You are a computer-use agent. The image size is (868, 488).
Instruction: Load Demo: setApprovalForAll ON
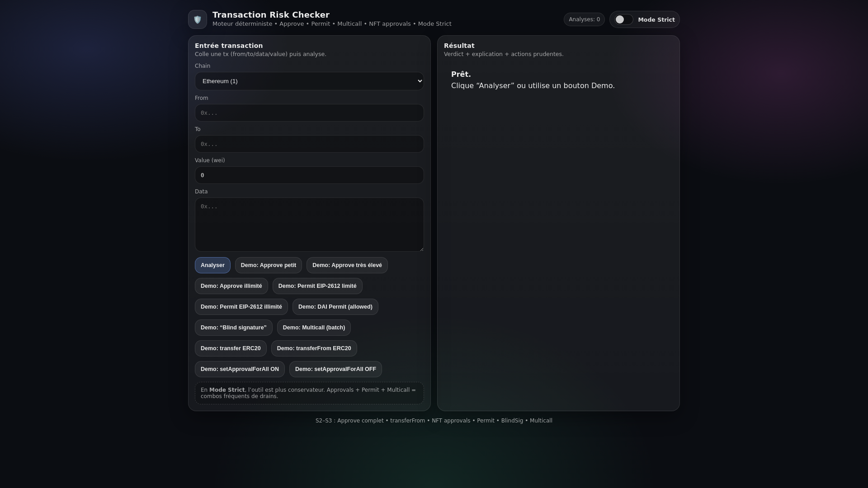click(240, 369)
